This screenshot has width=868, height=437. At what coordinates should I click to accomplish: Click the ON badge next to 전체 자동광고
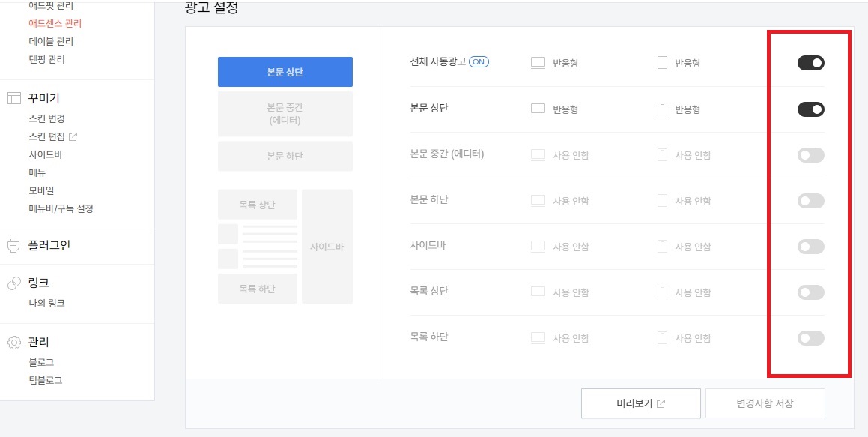(479, 62)
